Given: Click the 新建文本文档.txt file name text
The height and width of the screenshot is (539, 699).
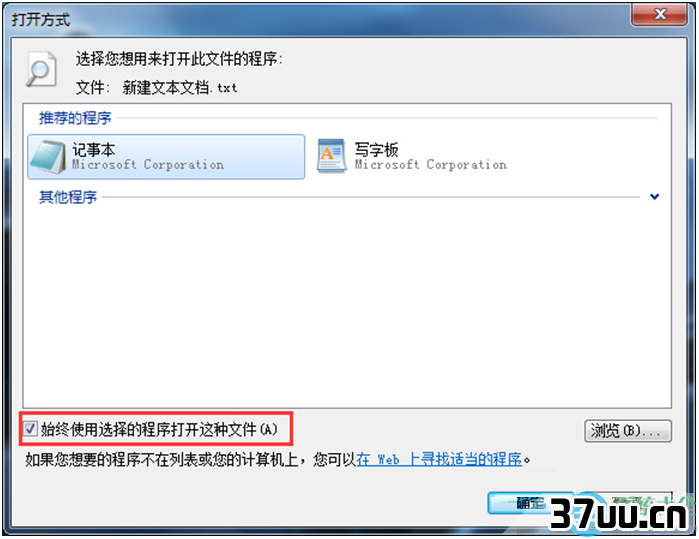Looking at the screenshot, I should pyautogui.click(x=180, y=87).
